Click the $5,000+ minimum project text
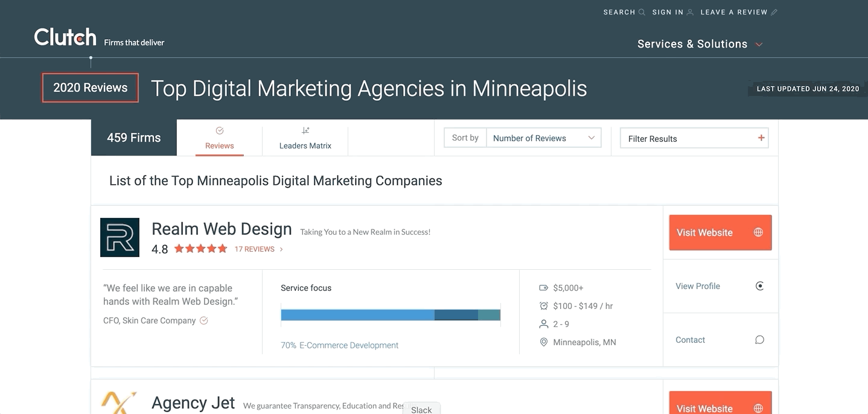Image resolution: width=868 pixels, height=414 pixels. tap(568, 288)
